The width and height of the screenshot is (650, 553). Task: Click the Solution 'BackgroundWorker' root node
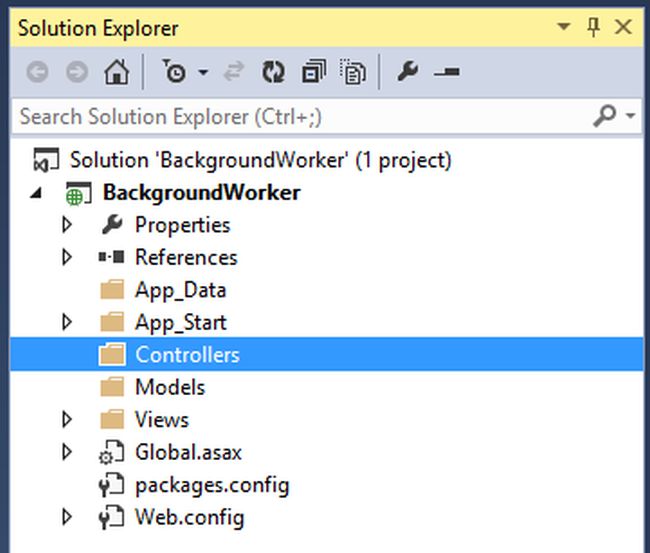260,160
